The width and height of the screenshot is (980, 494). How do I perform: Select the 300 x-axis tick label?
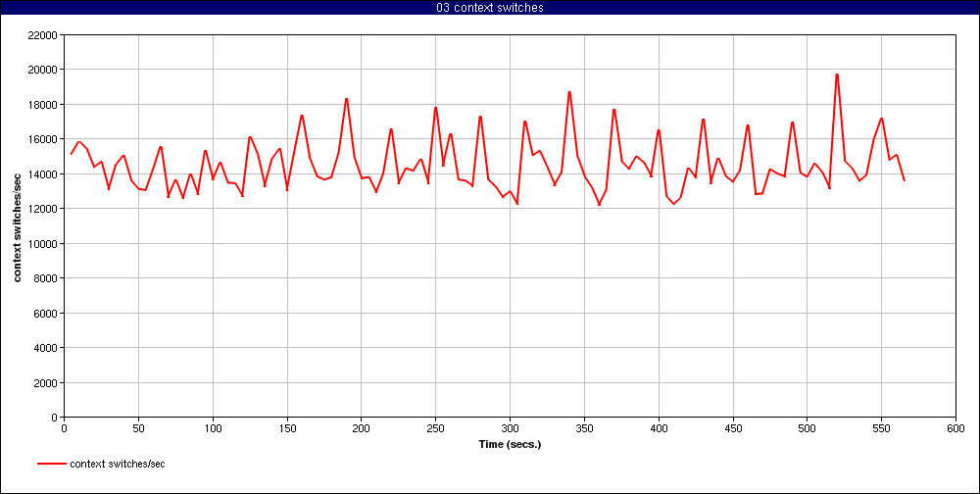point(510,428)
